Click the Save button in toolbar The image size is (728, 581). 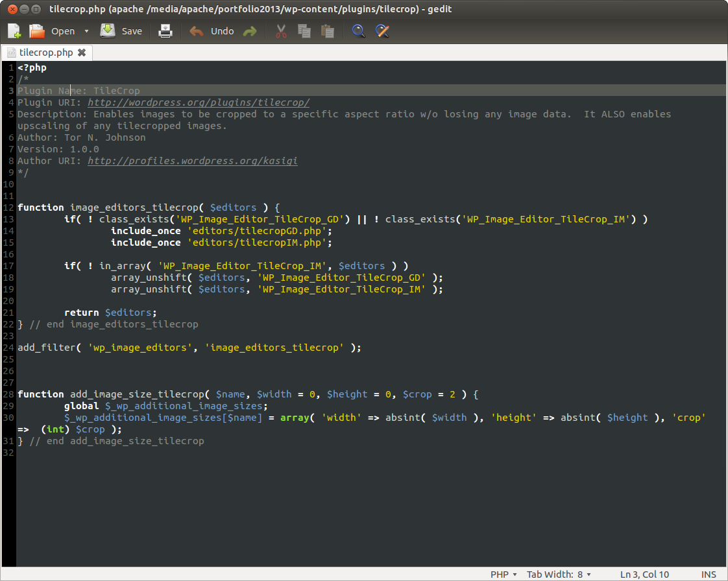click(121, 31)
